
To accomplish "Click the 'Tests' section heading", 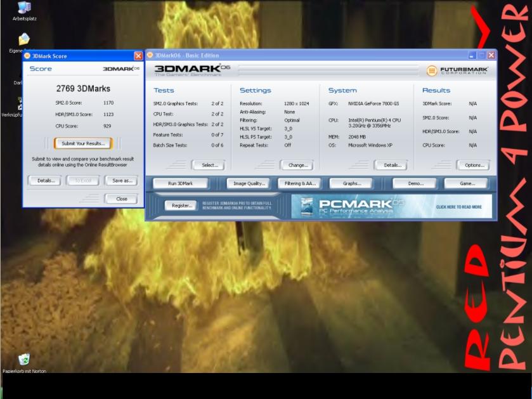I will pos(164,90).
